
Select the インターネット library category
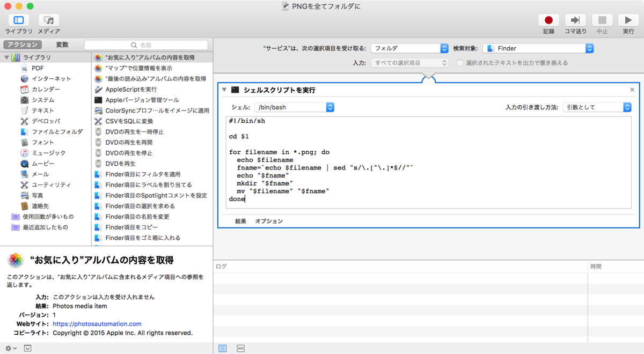(46, 79)
